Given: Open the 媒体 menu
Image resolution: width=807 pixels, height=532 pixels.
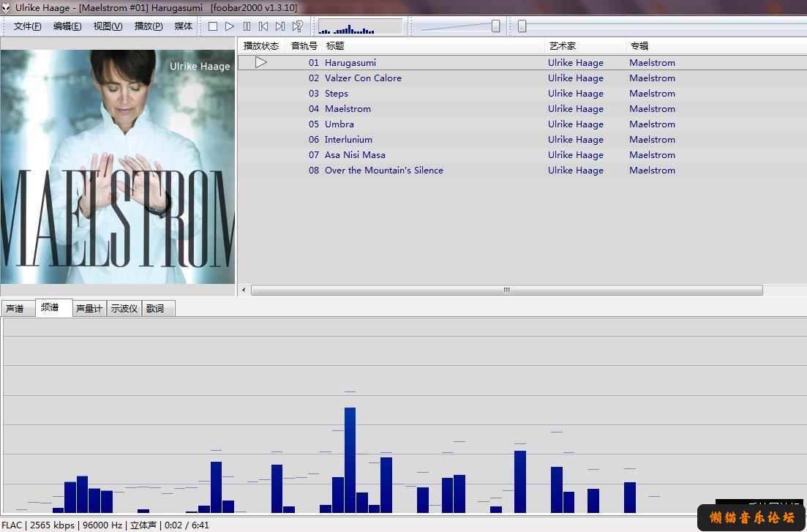Looking at the screenshot, I should pos(183,26).
